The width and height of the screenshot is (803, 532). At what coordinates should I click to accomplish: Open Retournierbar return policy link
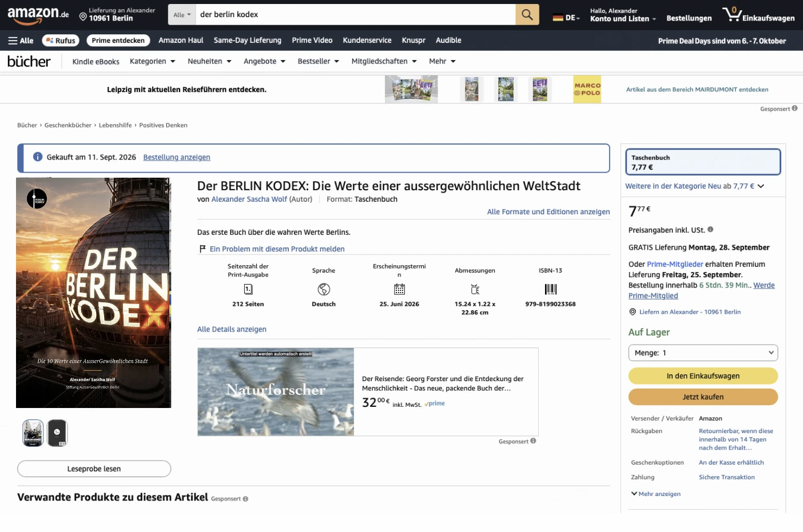point(736,439)
